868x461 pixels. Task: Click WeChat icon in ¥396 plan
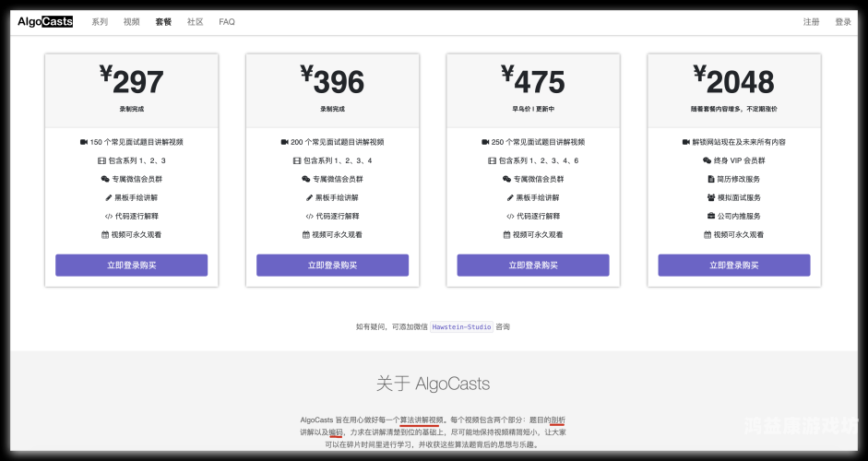coord(306,179)
